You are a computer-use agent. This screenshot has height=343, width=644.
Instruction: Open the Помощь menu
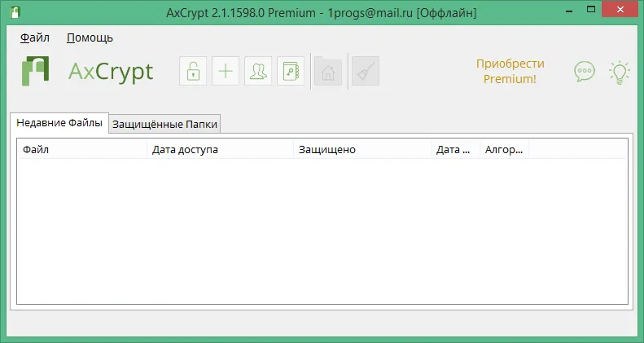[x=90, y=37]
